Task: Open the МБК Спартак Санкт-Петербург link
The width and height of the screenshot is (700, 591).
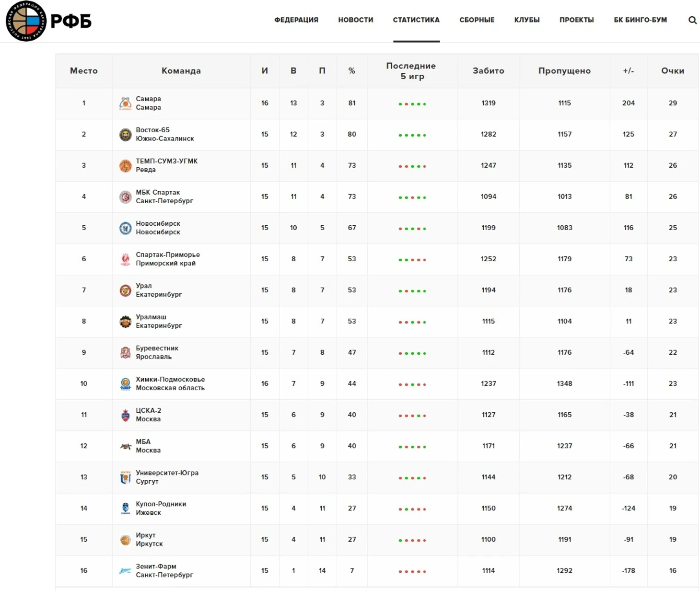Action: tap(164, 197)
